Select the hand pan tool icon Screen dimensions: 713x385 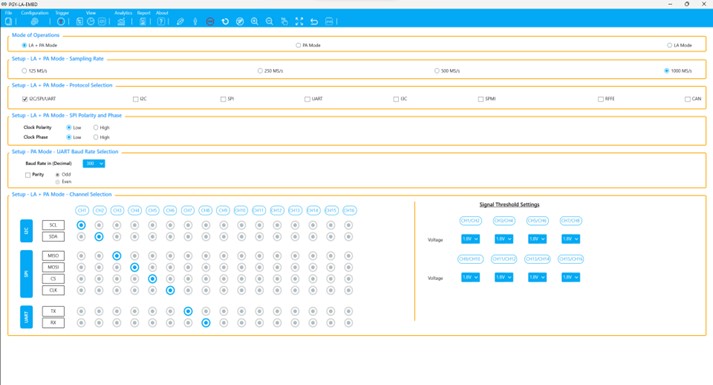[284, 21]
